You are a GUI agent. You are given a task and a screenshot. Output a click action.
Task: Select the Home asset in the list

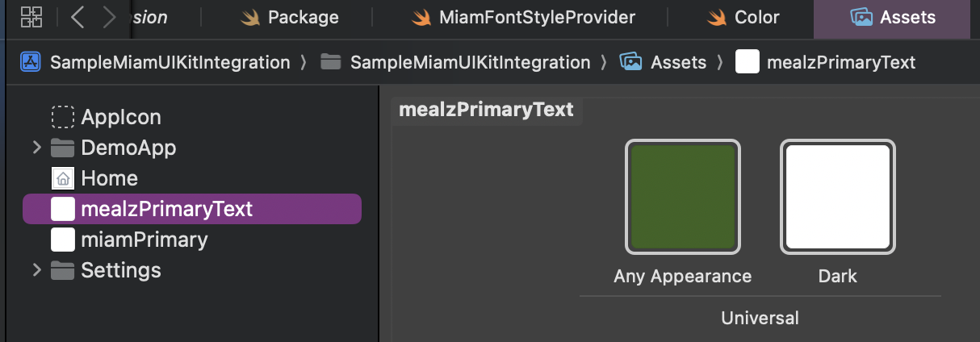point(109,178)
